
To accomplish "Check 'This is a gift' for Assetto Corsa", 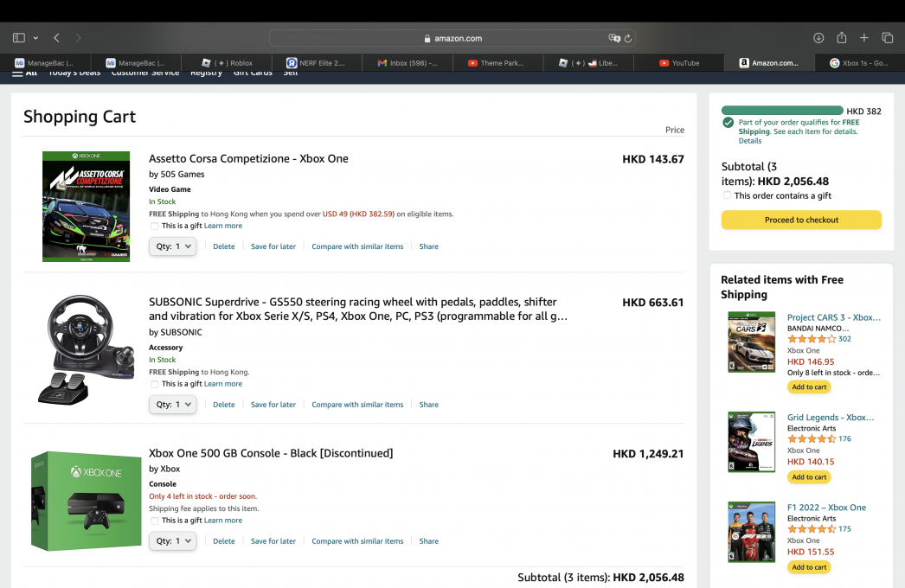I will click(155, 227).
